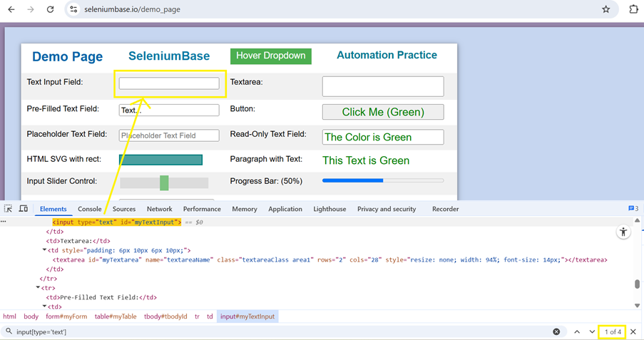Select the textarea myTextarea DOM line
The image size is (644, 340).
[x=329, y=260]
